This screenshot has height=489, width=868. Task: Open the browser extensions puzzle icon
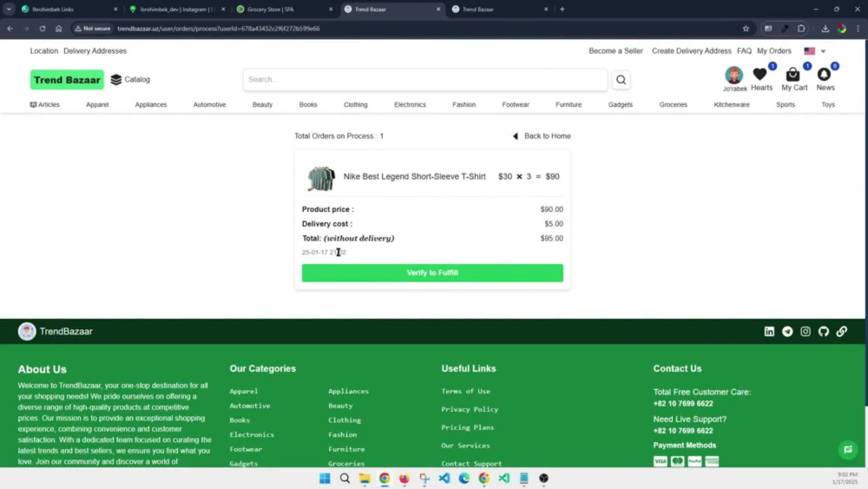801,29
